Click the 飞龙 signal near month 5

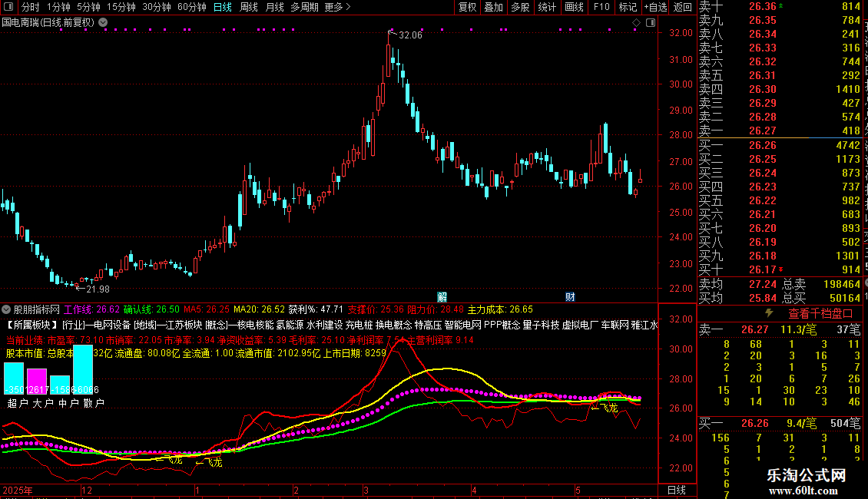point(605,408)
